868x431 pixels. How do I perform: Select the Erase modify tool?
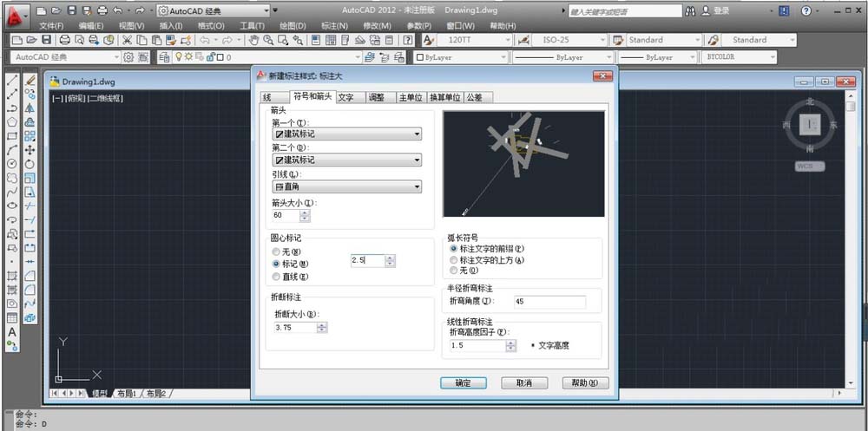30,81
